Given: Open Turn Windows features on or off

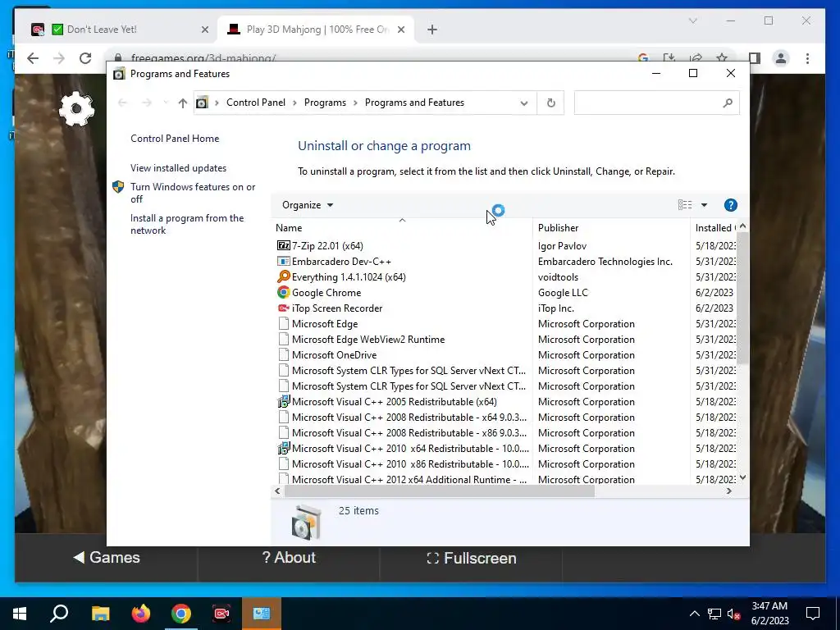Looking at the screenshot, I should tap(193, 193).
